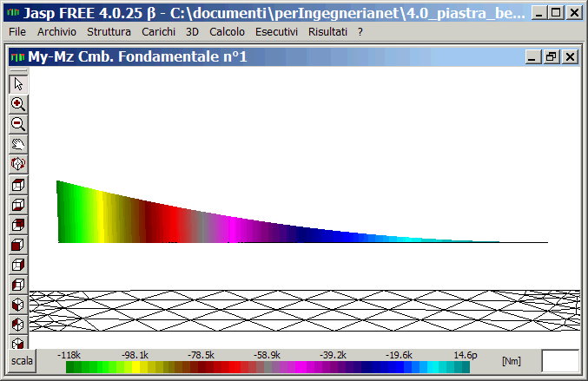Viewport: 588px width, 381px height.
Task: Click the [Nm] unit label
Action: click(511, 361)
